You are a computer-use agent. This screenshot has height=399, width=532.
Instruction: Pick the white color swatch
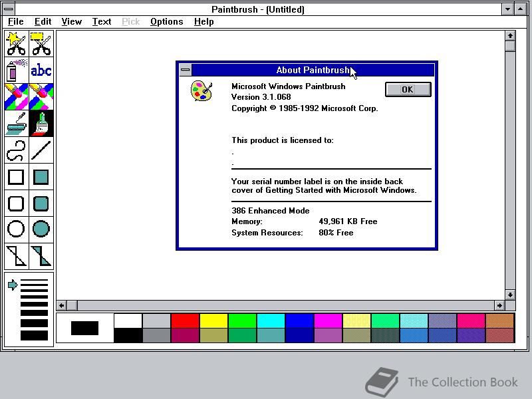128,321
